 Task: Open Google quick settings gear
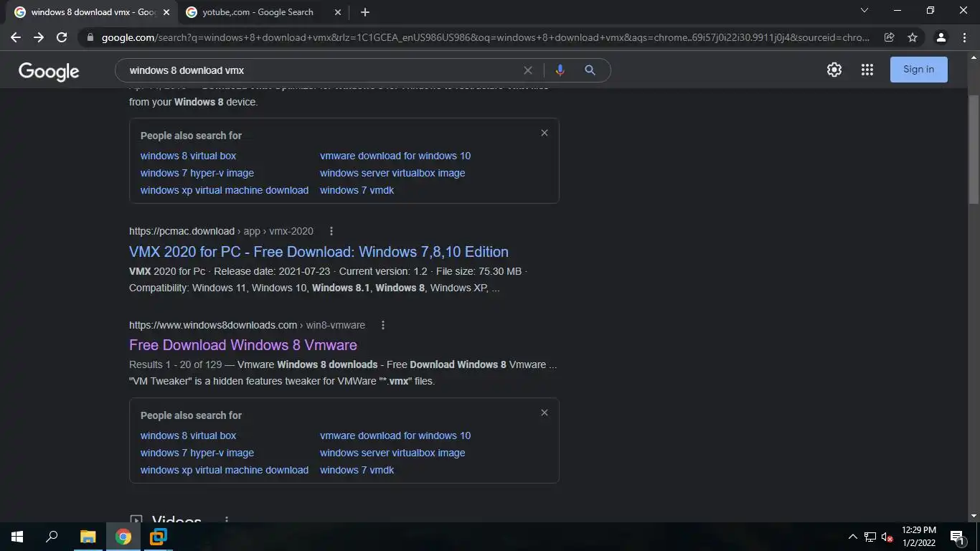(x=834, y=70)
